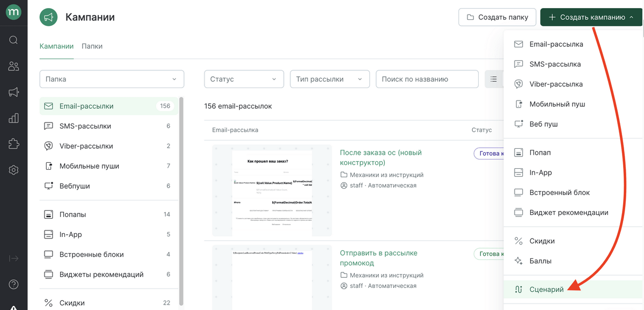Open the megaphone campaigns sidebar icon
This screenshot has height=310, width=644.
pos(13,92)
